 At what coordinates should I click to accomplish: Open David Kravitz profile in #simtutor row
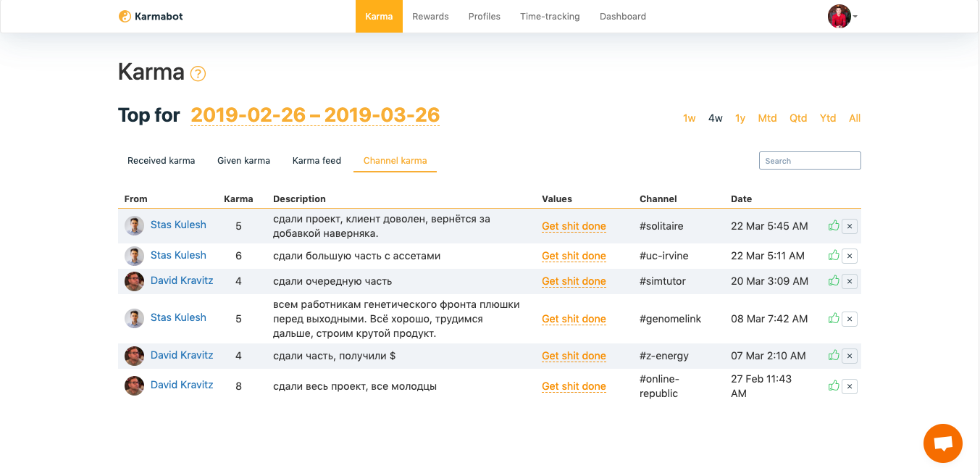tap(182, 280)
